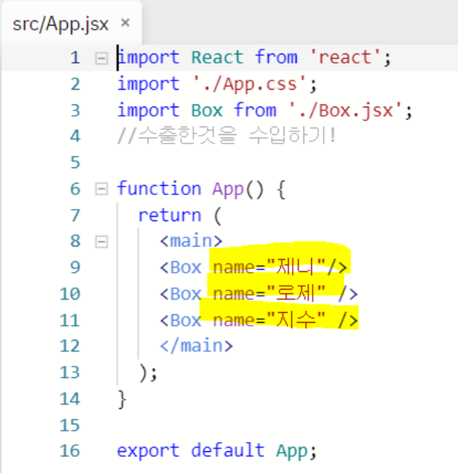
Task: Click line number 7 in the gutter
Action: (76, 215)
